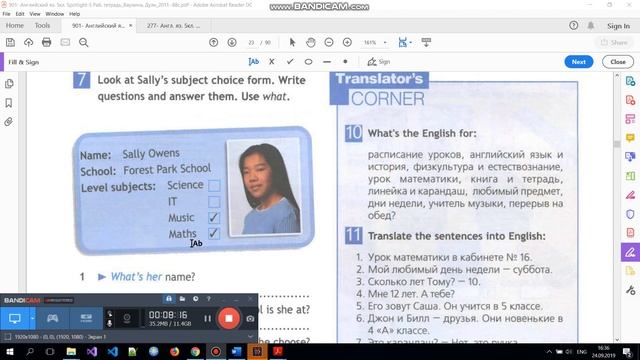Zoom out with the minus icon
Screen dimensions: 640x360
[x=329, y=42]
